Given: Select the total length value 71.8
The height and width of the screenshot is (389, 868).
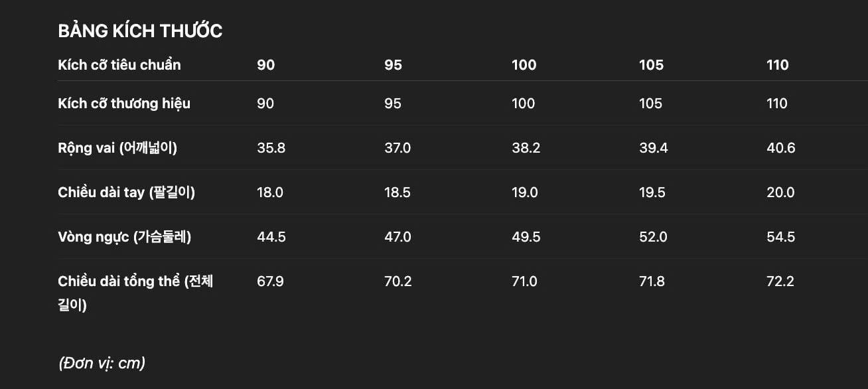Looking at the screenshot, I should tap(652, 281).
